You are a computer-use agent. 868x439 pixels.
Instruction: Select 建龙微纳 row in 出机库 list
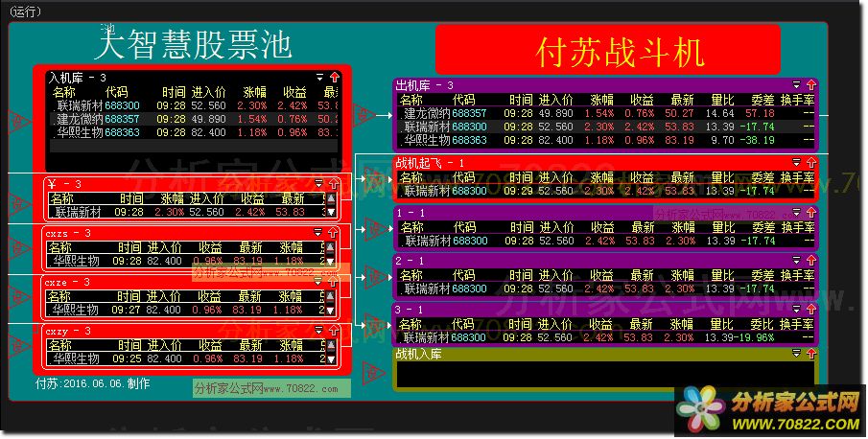tap(607, 113)
